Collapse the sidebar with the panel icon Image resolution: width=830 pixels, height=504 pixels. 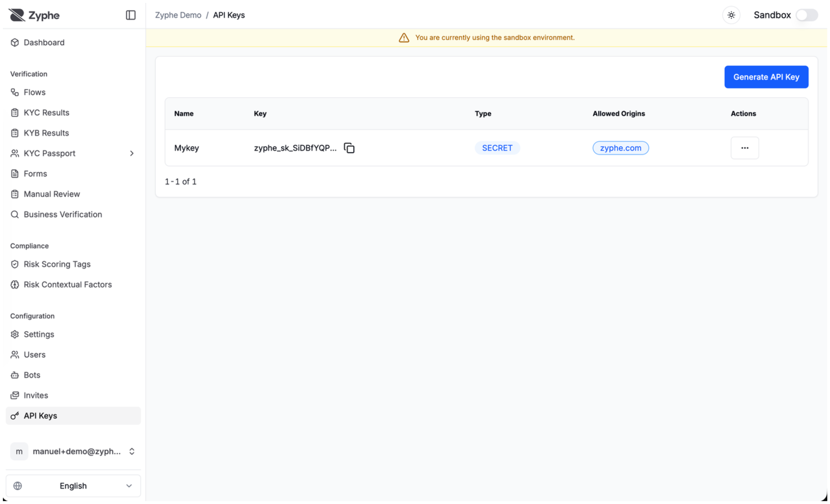(x=131, y=15)
